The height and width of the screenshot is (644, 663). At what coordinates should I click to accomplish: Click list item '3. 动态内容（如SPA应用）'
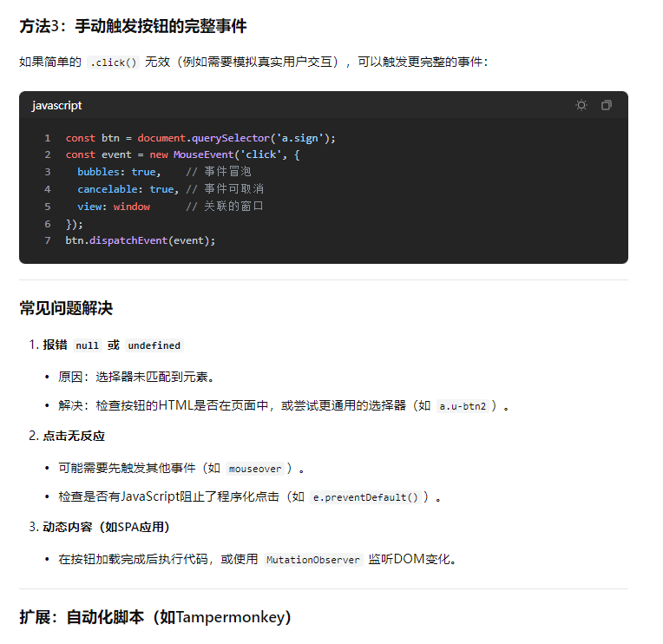click(100, 527)
